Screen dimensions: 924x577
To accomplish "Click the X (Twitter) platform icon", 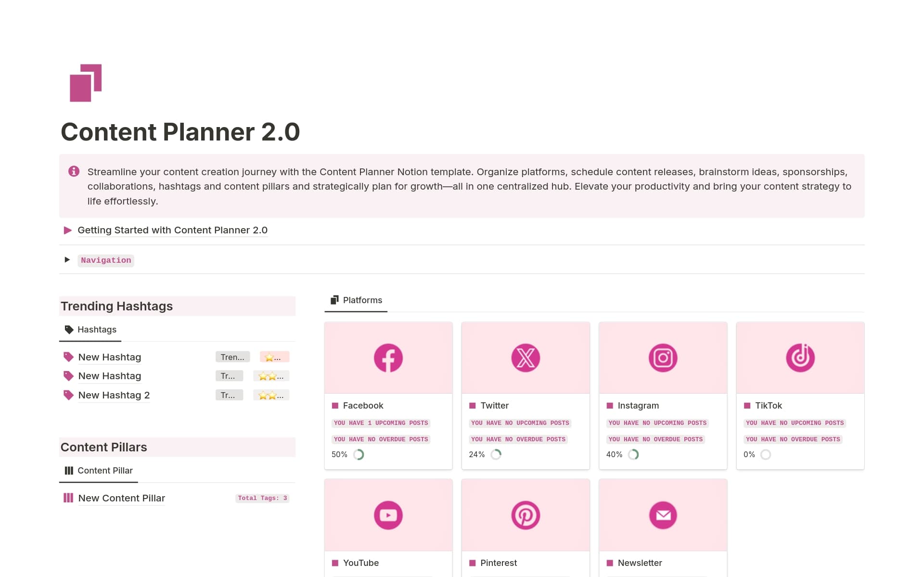I will [525, 358].
